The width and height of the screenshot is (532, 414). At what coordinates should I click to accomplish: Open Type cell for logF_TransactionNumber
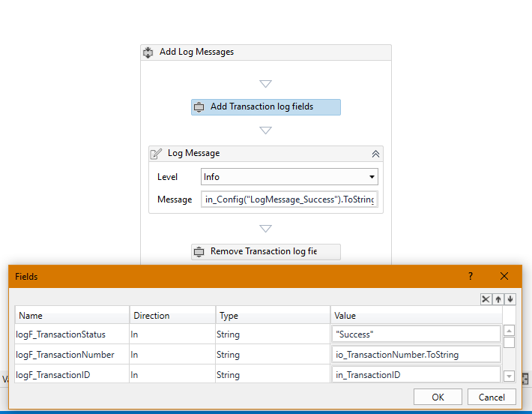point(273,355)
